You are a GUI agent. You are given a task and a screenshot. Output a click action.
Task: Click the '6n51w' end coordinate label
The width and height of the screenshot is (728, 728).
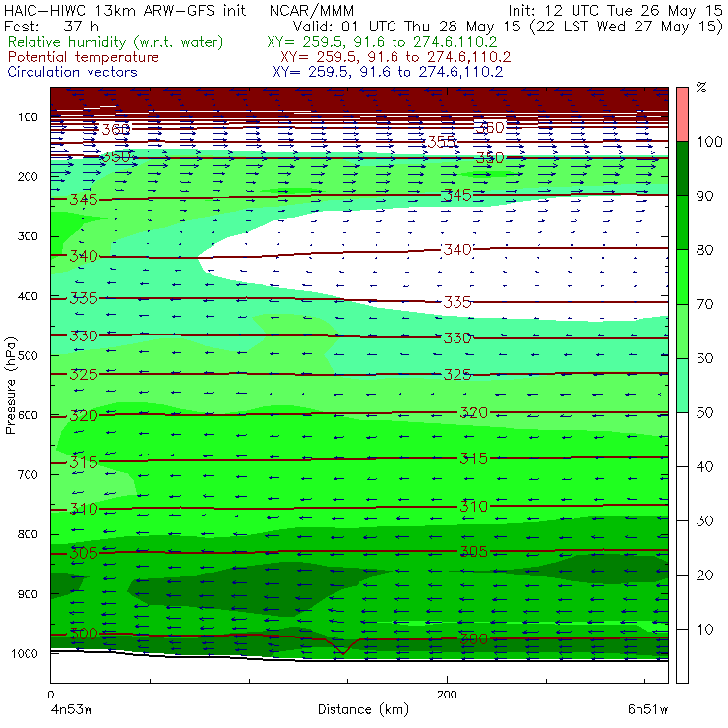pyautogui.click(x=647, y=710)
